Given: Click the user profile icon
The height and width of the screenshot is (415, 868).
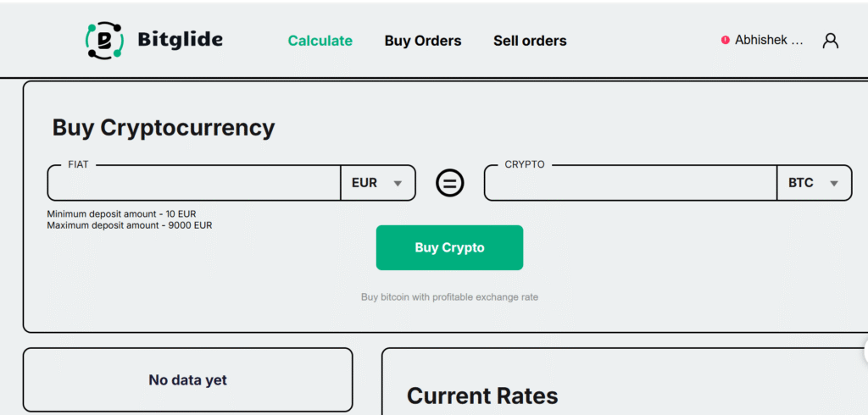Looking at the screenshot, I should pyautogui.click(x=831, y=41).
